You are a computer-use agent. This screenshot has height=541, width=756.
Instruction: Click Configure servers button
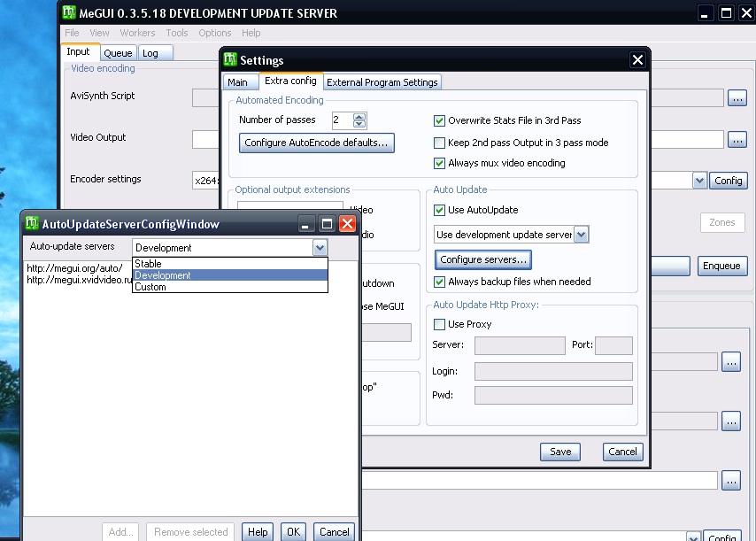coord(483,259)
